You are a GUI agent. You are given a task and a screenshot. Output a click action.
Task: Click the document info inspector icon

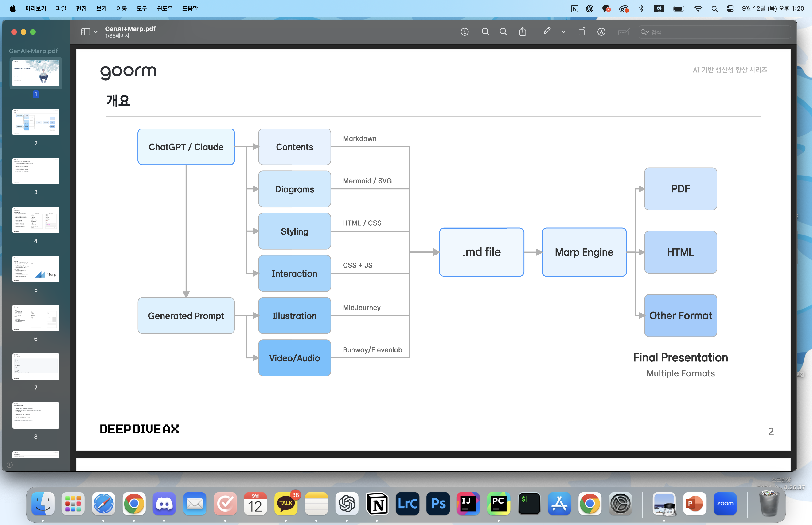465,32
